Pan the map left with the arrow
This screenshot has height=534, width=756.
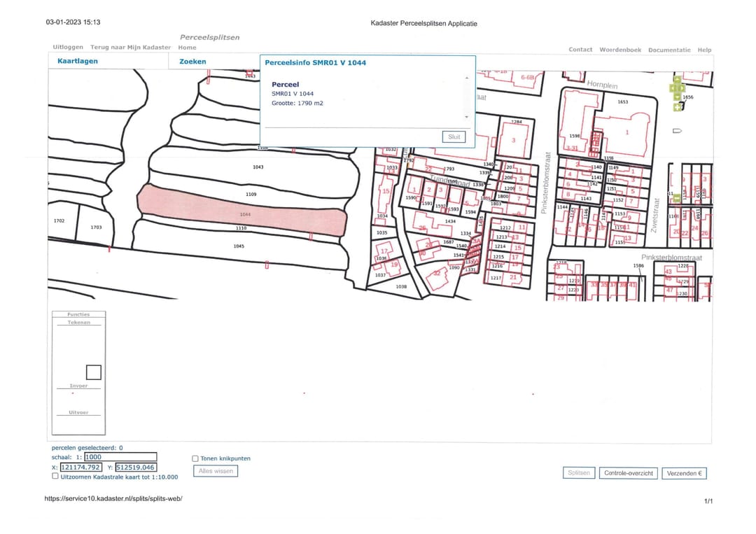(672, 88)
